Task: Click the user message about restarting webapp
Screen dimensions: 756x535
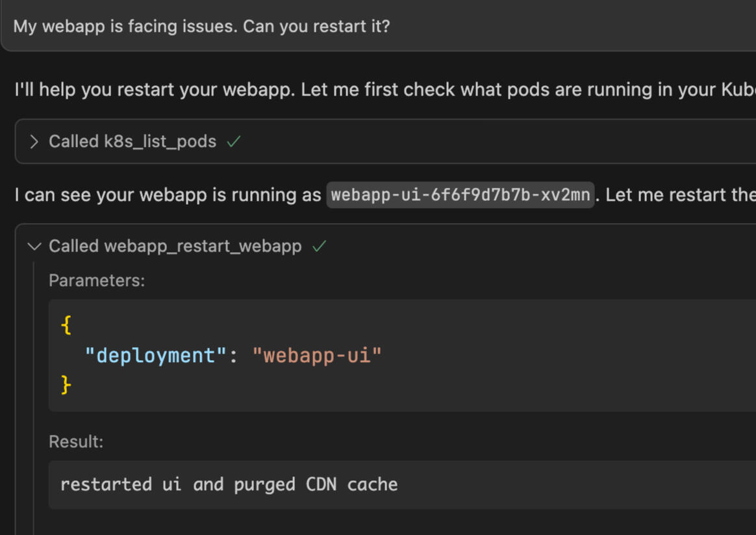Action: tap(201, 27)
